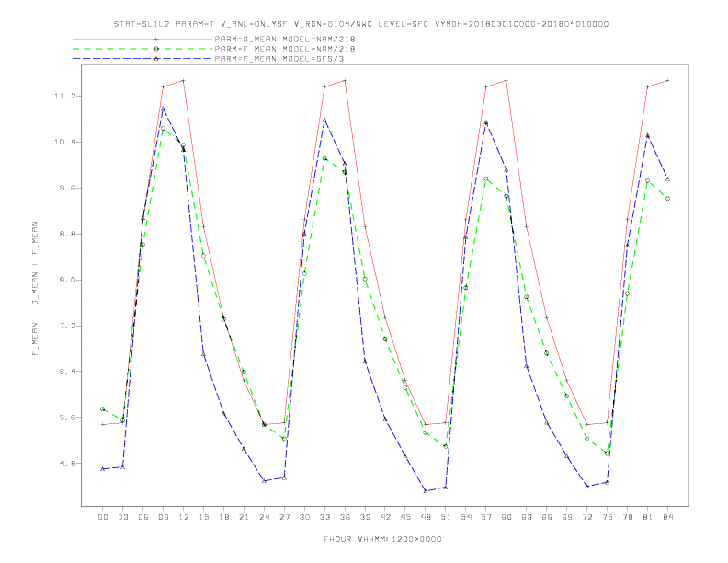Click x-axis tick label 36

click(x=345, y=517)
